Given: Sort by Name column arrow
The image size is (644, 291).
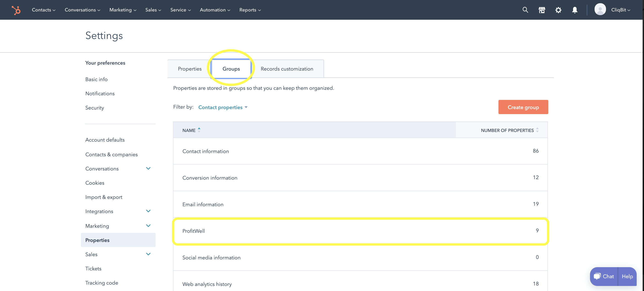Looking at the screenshot, I should (x=199, y=130).
